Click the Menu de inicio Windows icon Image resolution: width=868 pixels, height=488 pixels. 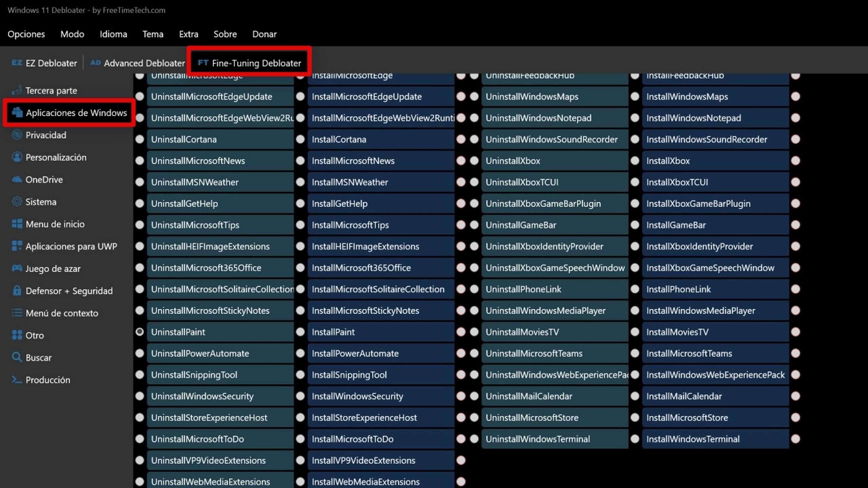17,224
